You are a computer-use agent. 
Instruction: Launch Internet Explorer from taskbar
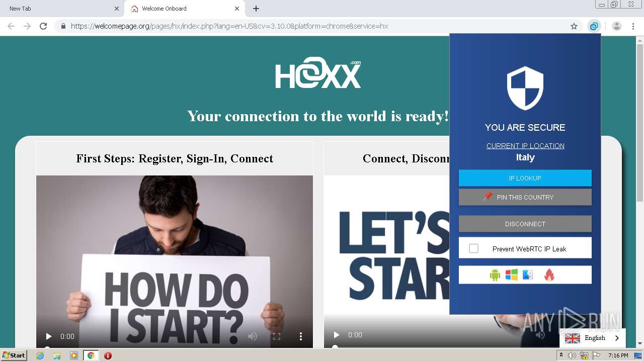pyautogui.click(x=40, y=355)
